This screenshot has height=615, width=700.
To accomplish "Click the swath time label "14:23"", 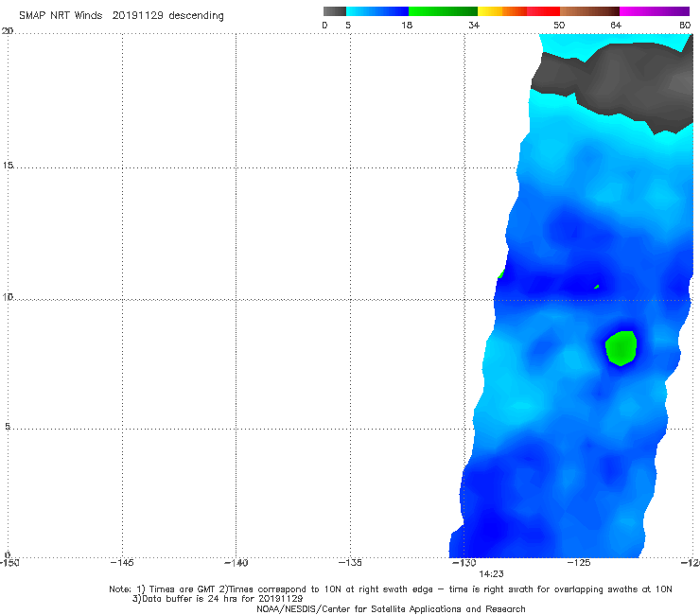I will click(x=491, y=574).
